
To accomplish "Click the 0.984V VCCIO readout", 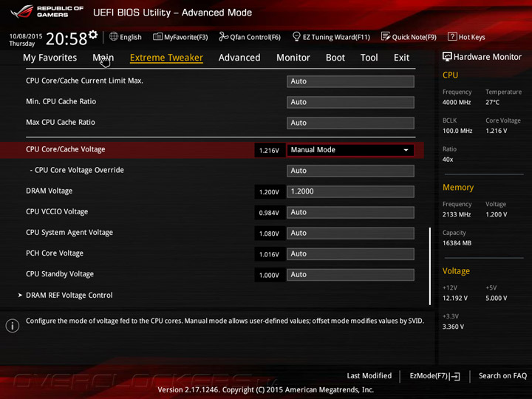I will (x=269, y=213).
